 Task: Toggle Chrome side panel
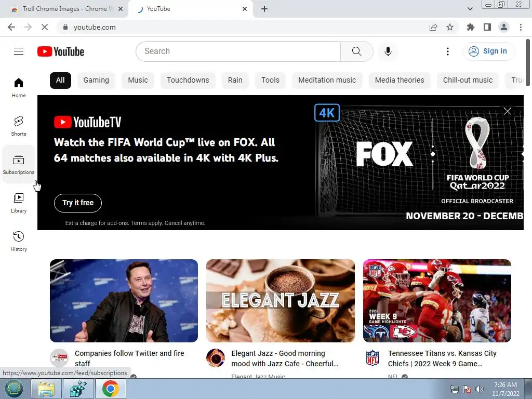point(487,27)
